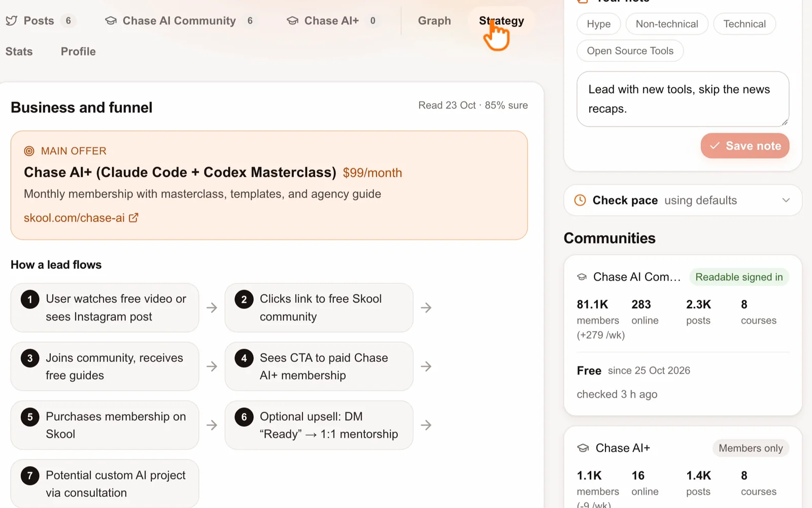Viewport: 812px width, 508px height.
Task: Click graduation cap icon beside Chase AI+ tab
Action: pos(292,21)
